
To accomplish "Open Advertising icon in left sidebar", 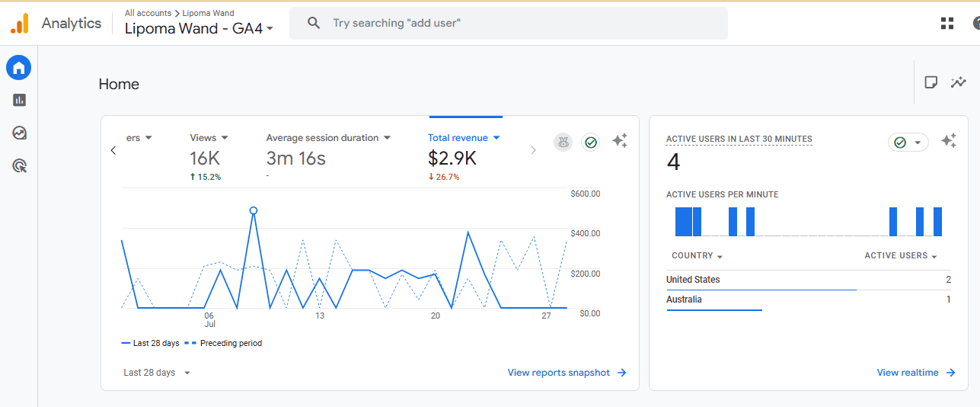I will 19,165.
